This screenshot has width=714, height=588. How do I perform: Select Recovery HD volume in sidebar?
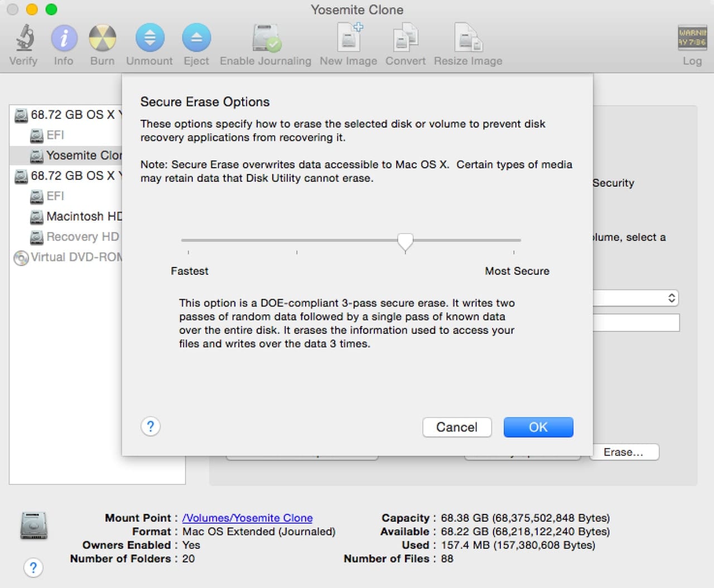click(x=81, y=237)
